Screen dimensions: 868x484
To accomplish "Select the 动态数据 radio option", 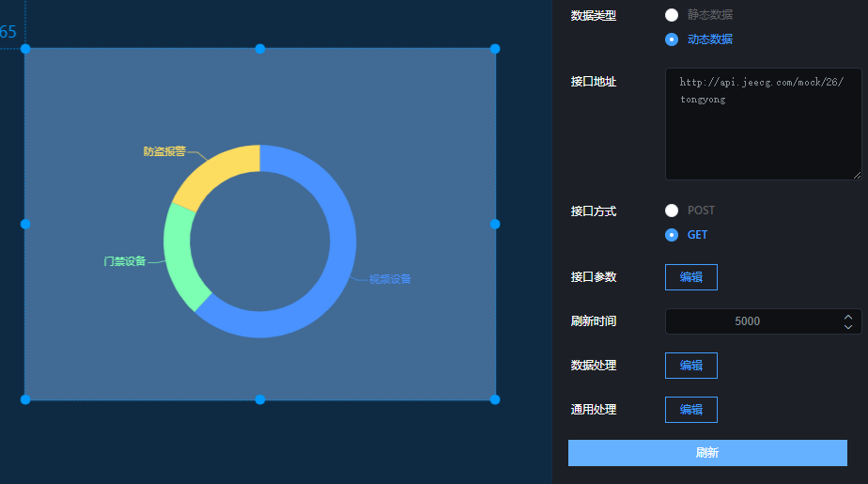I will click(672, 39).
